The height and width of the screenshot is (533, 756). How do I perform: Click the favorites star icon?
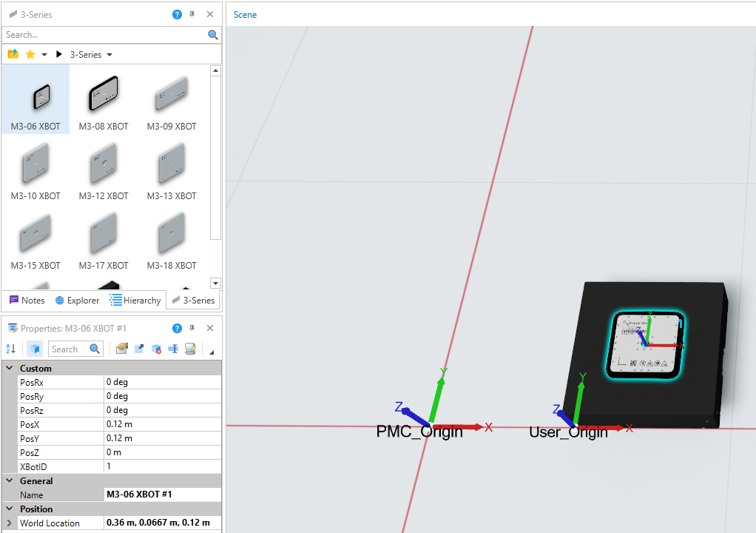[30, 55]
